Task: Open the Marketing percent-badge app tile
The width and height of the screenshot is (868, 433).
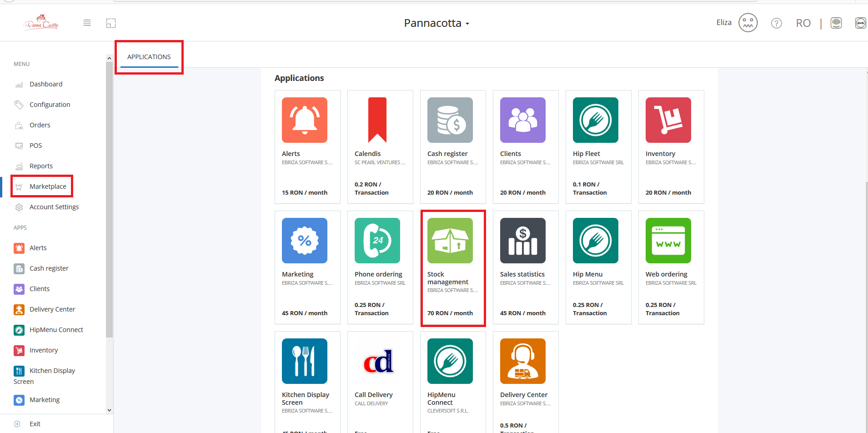Action: pos(307,267)
